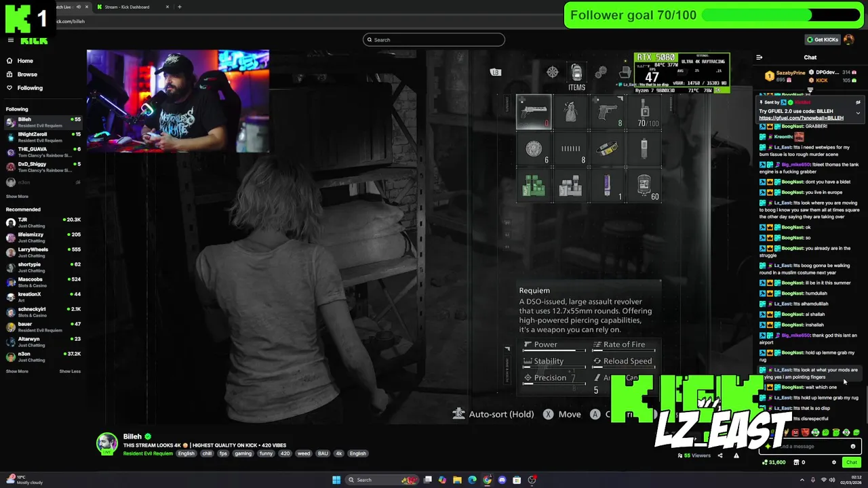868x488 pixels.
Task: Click the Windows taskbar search box
Action: click(382, 480)
